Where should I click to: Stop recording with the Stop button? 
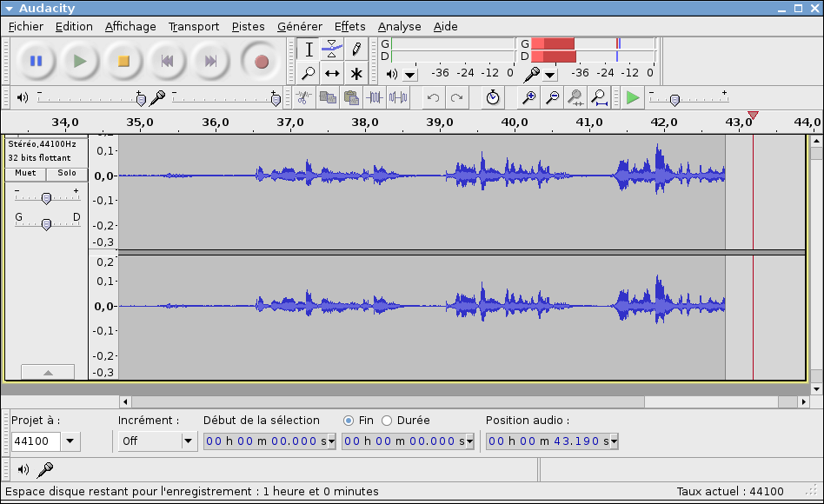pos(123,62)
